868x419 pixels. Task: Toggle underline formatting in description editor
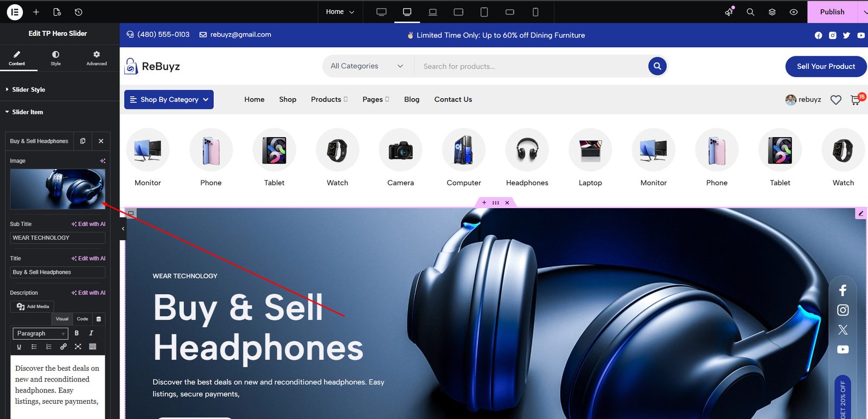click(x=19, y=347)
